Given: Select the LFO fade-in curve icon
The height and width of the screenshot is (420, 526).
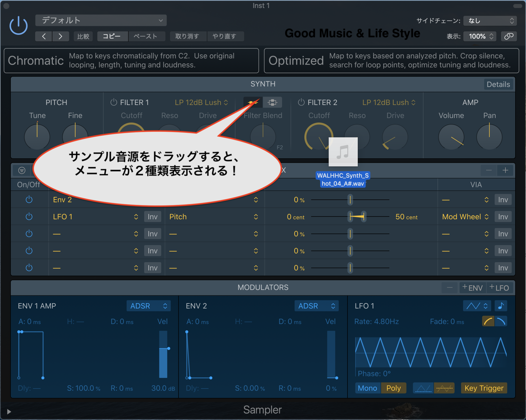Looking at the screenshot, I should pos(488,321).
